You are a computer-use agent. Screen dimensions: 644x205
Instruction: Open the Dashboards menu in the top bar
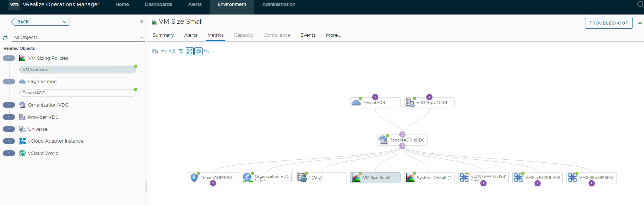pyautogui.click(x=158, y=4)
